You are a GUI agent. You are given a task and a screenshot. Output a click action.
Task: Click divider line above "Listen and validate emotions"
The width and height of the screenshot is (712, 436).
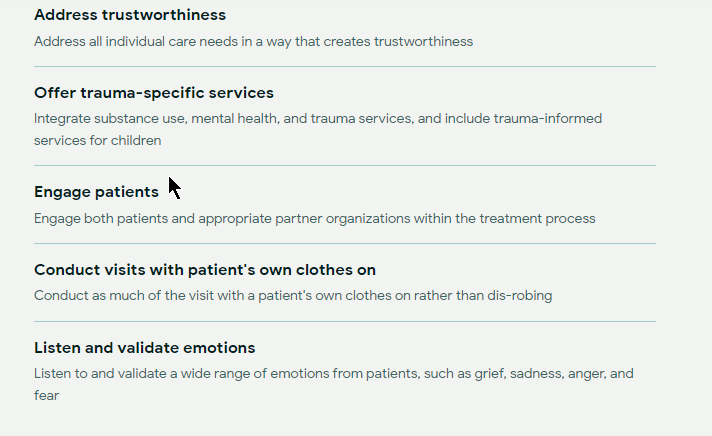point(345,322)
